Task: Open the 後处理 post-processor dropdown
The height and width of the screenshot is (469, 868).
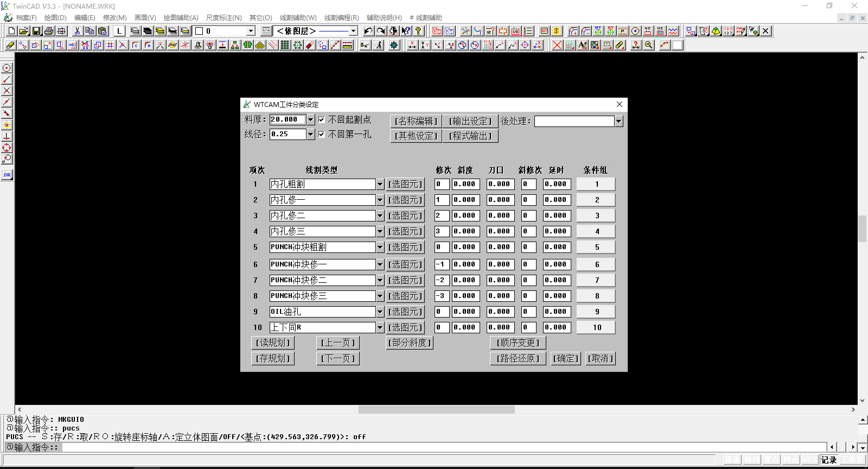Action: click(x=618, y=122)
